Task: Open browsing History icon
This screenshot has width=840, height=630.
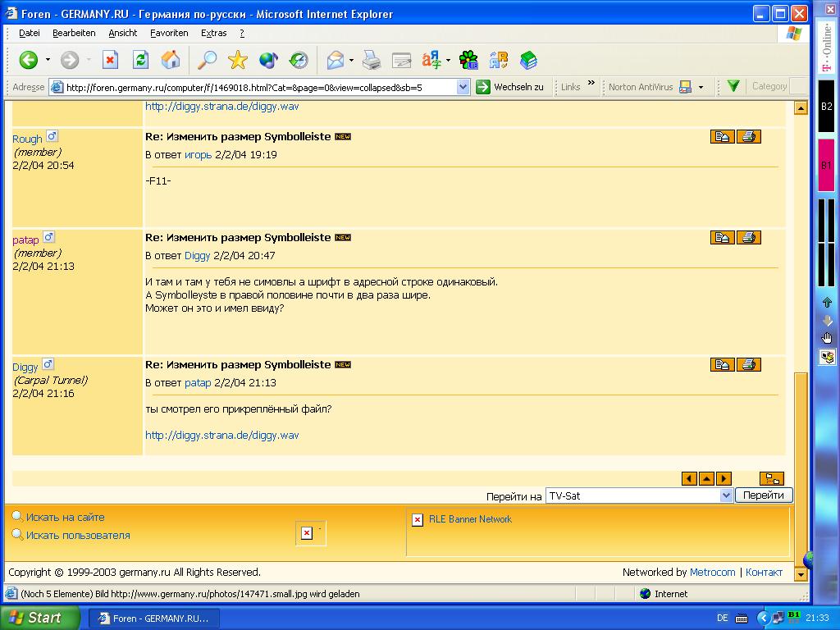Action: pos(299,60)
